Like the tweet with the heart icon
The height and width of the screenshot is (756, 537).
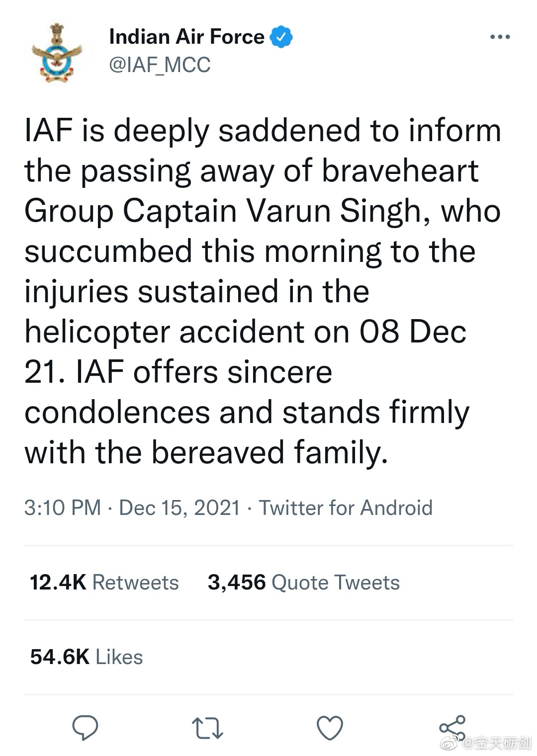coord(330,728)
